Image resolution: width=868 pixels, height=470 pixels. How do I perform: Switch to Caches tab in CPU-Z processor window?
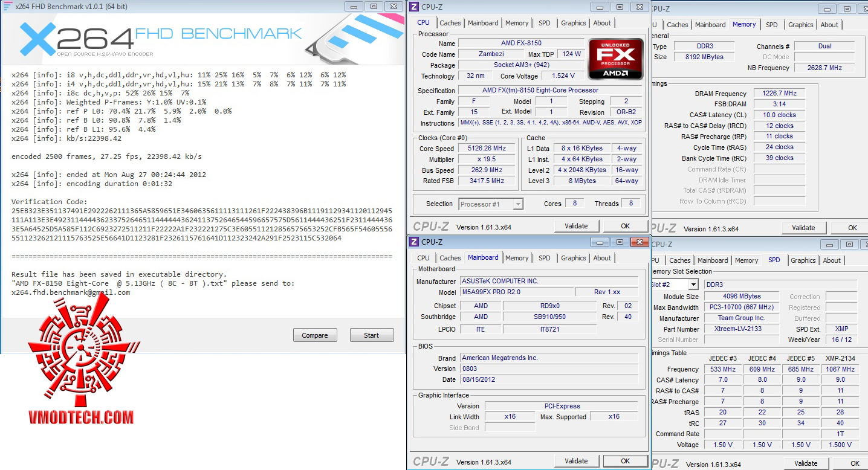(x=450, y=23)
